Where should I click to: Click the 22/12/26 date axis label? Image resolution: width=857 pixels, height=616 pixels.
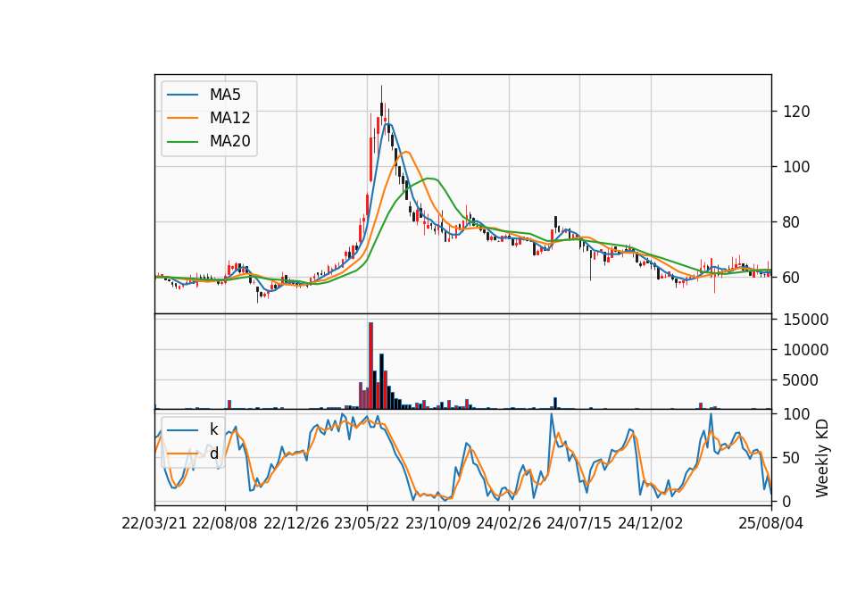coord(296,524)
